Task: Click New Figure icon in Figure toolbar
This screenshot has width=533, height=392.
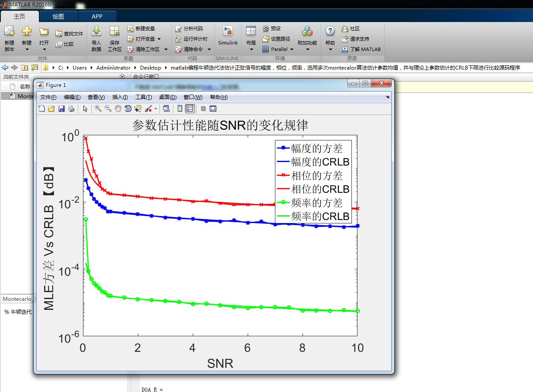Action: pyautogui.click(x=41, y=108)
